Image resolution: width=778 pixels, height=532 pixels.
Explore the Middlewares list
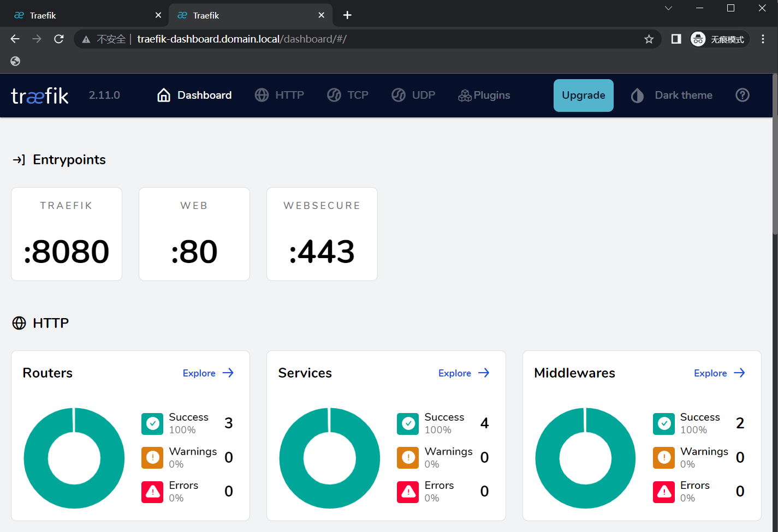click(720, 373)
